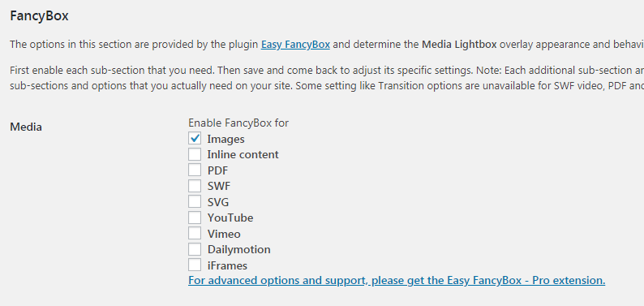Click the bold 'Media Lightbox' text

pos(459,45)
